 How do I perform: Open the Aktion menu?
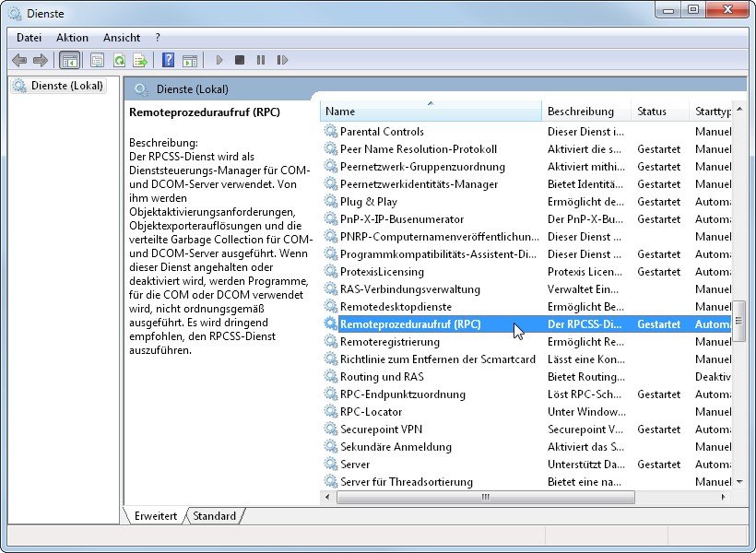coord(72,38)
